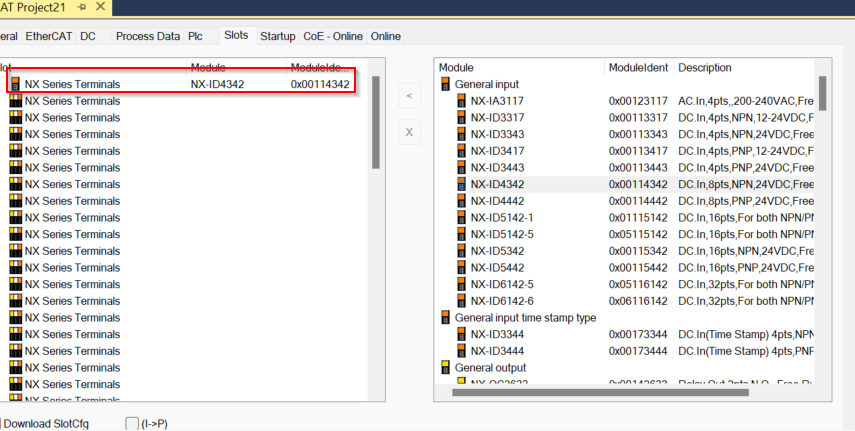Viewport: 855px width, 431px height.
Task: Click the General input group icon
Action: (x=445, y=84)
